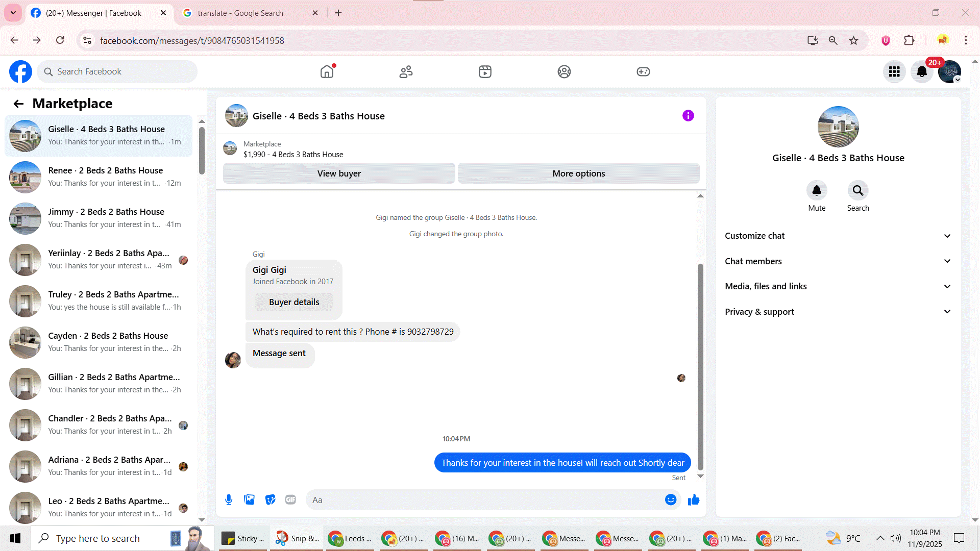The width and height of the screenshot is (980, 551).
Task: Open Renee 2 Beds 2 Baths House chat
Action: pos(99,177)
